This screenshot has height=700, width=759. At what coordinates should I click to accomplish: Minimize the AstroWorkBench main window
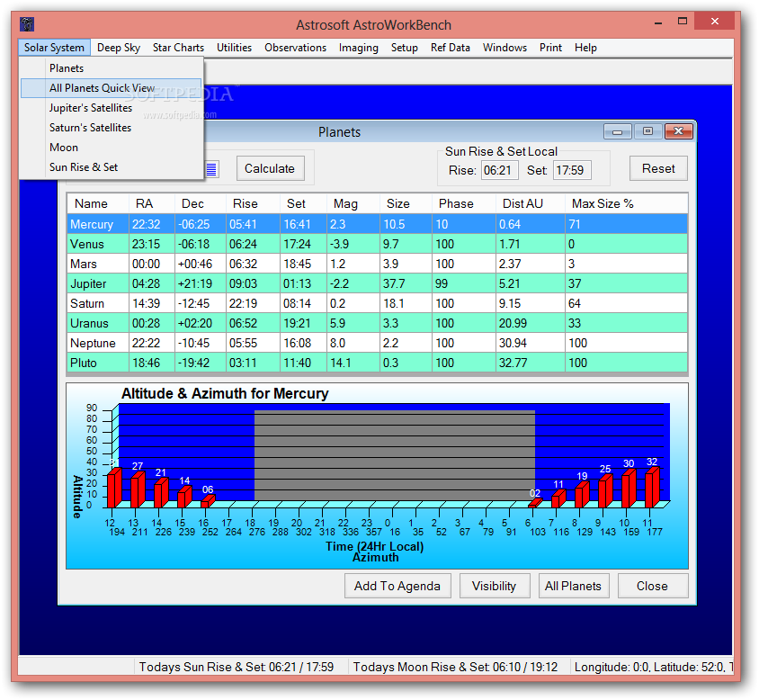[x=658, y=22]
